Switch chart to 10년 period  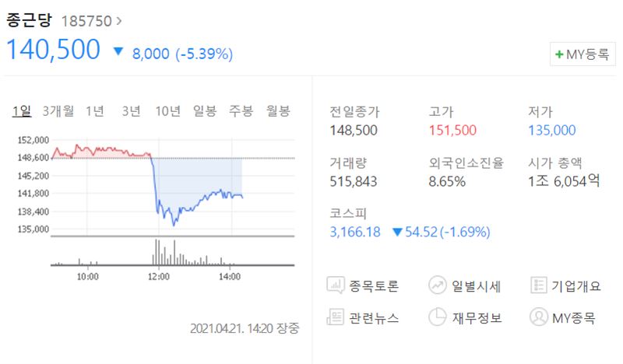167,110
